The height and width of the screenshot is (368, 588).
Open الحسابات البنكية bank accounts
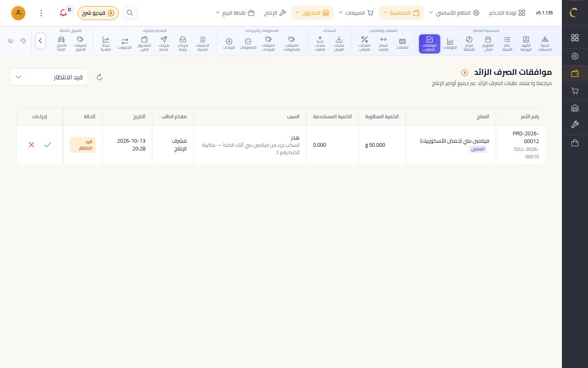203,44
